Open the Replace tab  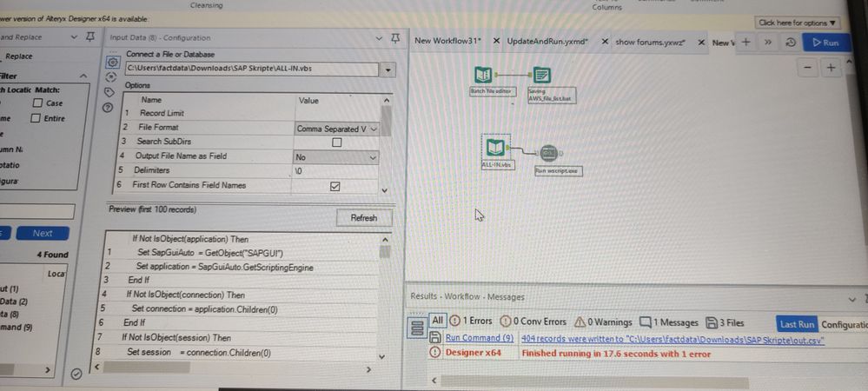point(19,56)
